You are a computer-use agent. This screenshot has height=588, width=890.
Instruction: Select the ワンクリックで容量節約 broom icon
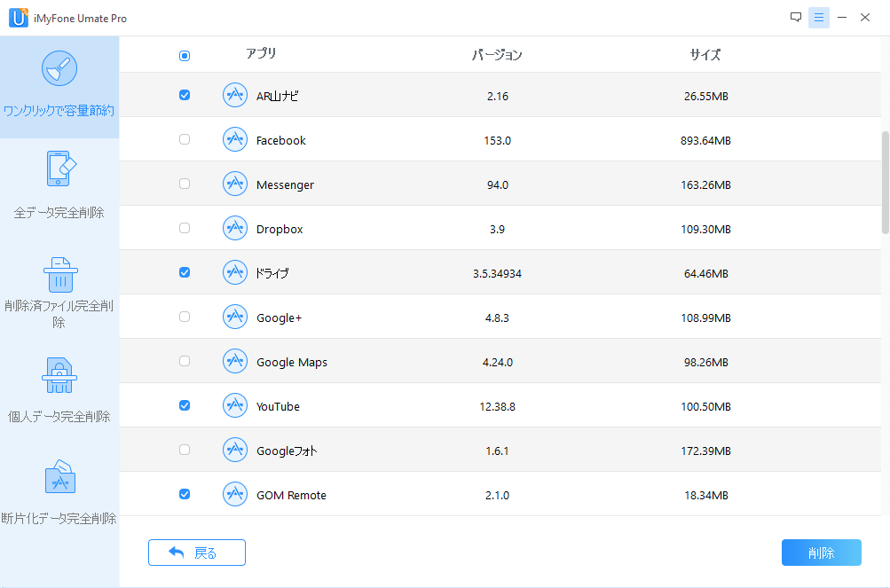[x=59, y=68]
